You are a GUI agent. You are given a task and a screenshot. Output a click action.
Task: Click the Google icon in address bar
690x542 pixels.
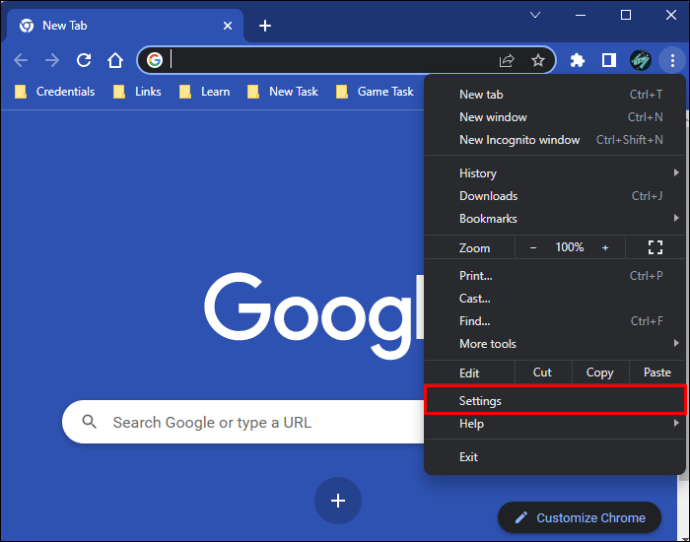pyautogui.click(x=154, y=60)
